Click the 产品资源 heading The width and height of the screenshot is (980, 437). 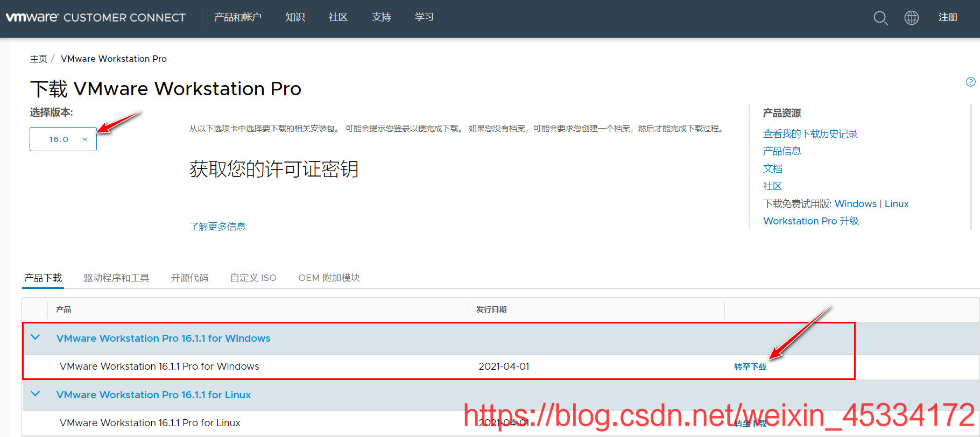coord(782,113)
